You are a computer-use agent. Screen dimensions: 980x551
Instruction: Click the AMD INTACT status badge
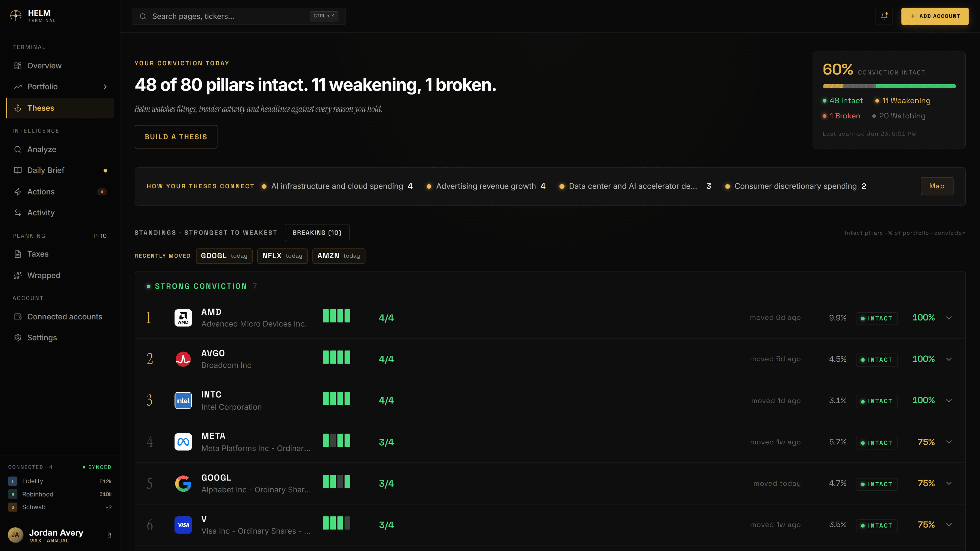point(877,318)
